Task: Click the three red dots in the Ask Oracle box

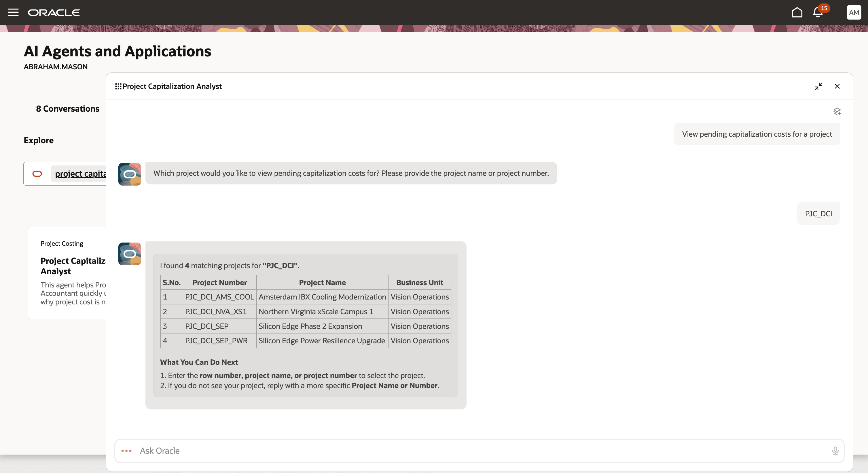Action: pos(126,451)
